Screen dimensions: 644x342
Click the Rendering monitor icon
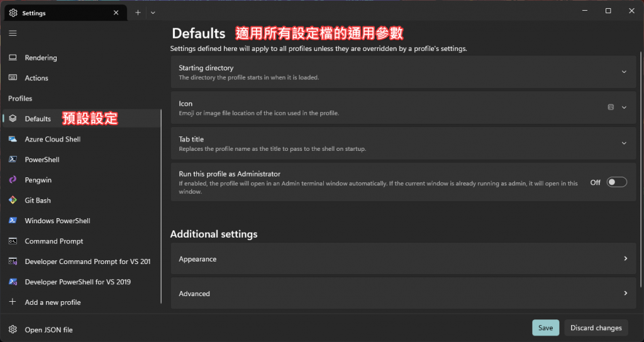13,57
